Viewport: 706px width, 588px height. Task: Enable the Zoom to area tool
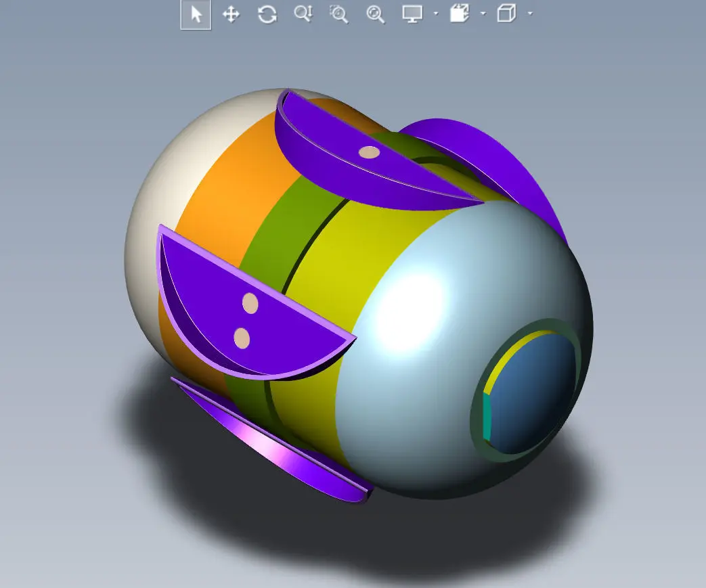pos(339,14)
